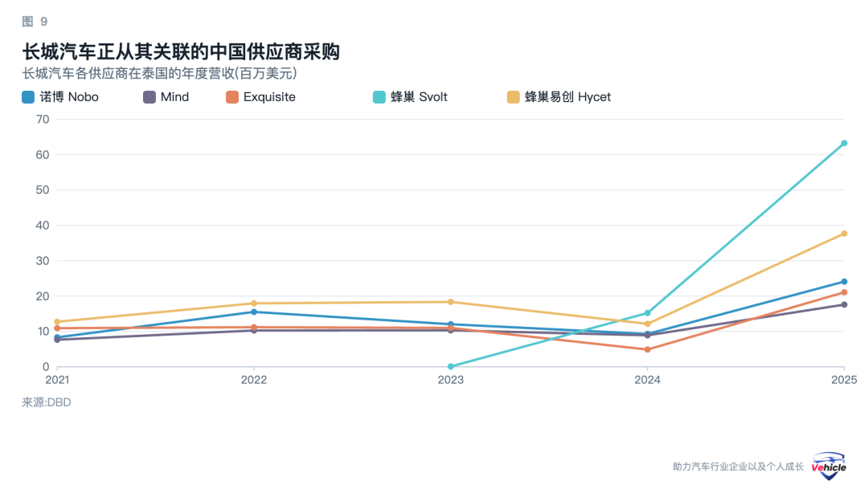Select the Nobo 2022 data point
This screenshot has width=868, height=493.
(x=254, y=312)
